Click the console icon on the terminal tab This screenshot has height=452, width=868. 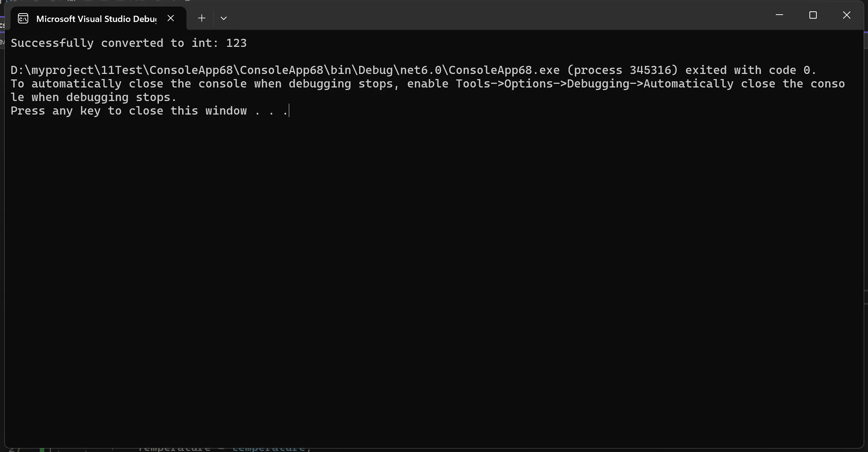coord(23,19)
